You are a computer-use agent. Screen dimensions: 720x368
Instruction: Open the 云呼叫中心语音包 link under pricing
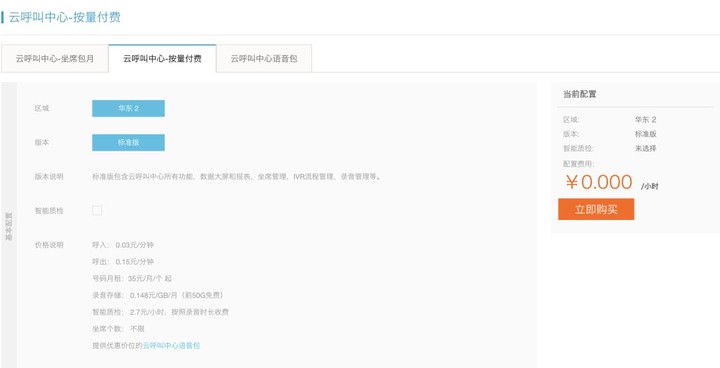(171, 345)
